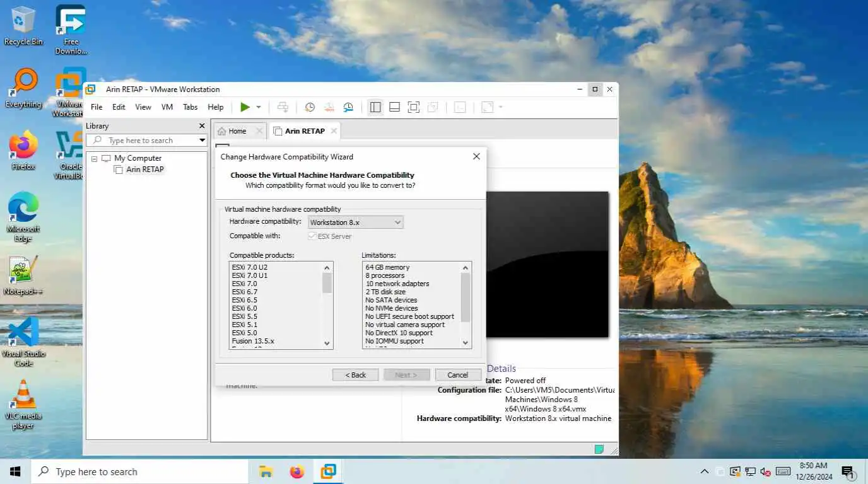This screenshot has height=484, width=868.
Task: Open the View menu
Action: tap(143, 107)
